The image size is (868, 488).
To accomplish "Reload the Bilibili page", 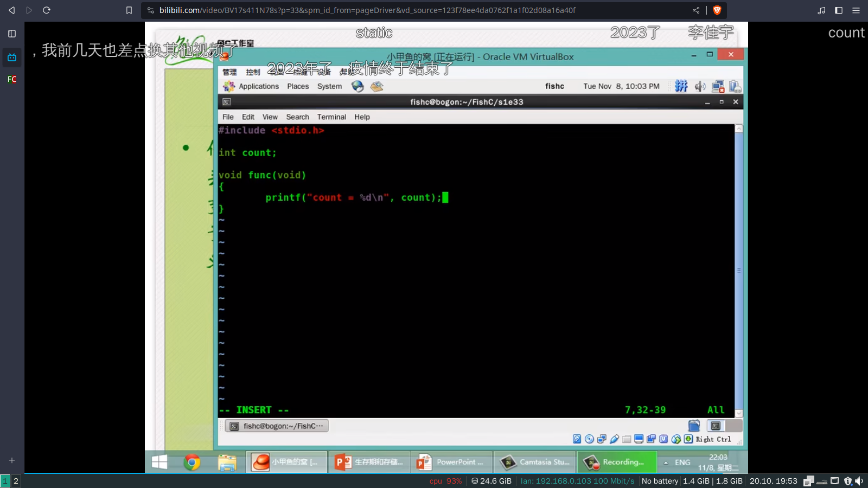I will 47,10.
